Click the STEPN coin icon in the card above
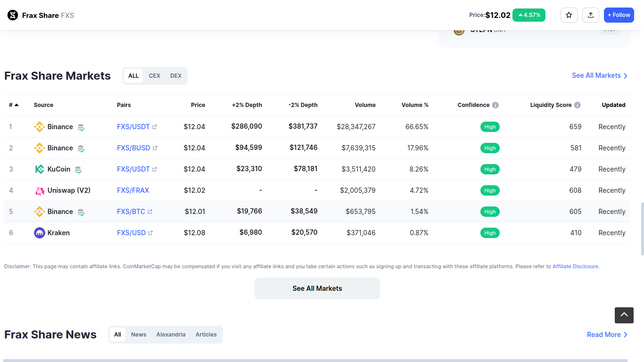Screen dimensions: 644x362 [x=459, y=31]
